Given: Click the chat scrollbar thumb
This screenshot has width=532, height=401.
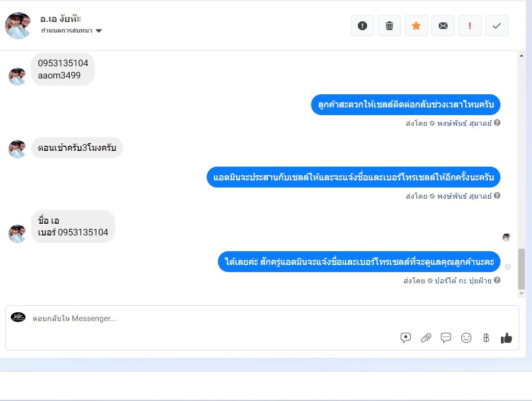Looking at the screenshot, I should point(521,269).
